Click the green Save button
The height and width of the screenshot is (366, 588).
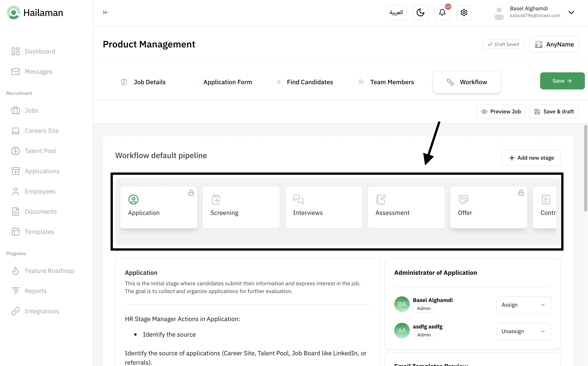562,81
